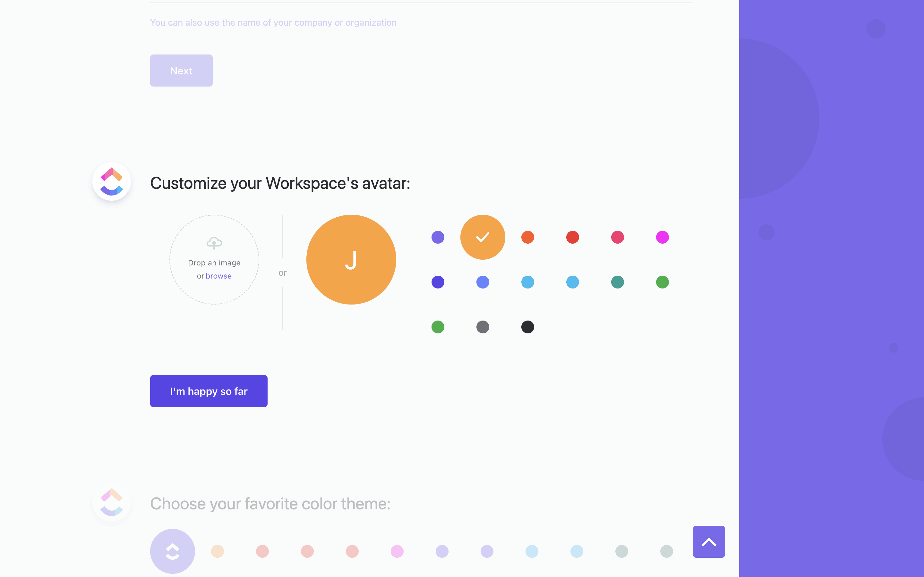Click the ClickUp logo beside avatar heading
The height and width of the screenshot is (577, 924).
coord(112,182)
